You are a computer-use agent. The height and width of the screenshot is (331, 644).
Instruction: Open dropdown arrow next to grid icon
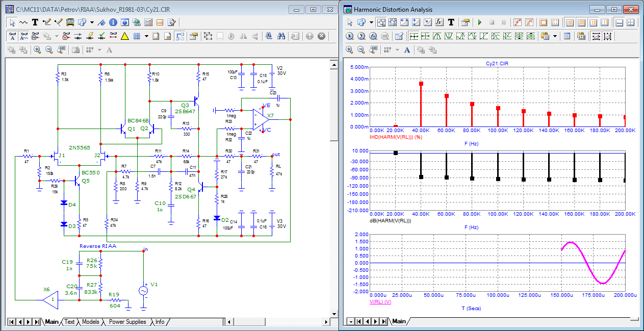(x=146, y=36)
